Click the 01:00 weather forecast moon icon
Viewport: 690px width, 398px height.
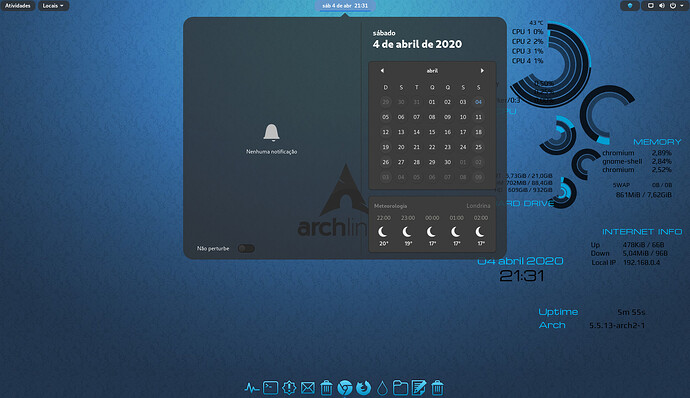click(456, 231)
